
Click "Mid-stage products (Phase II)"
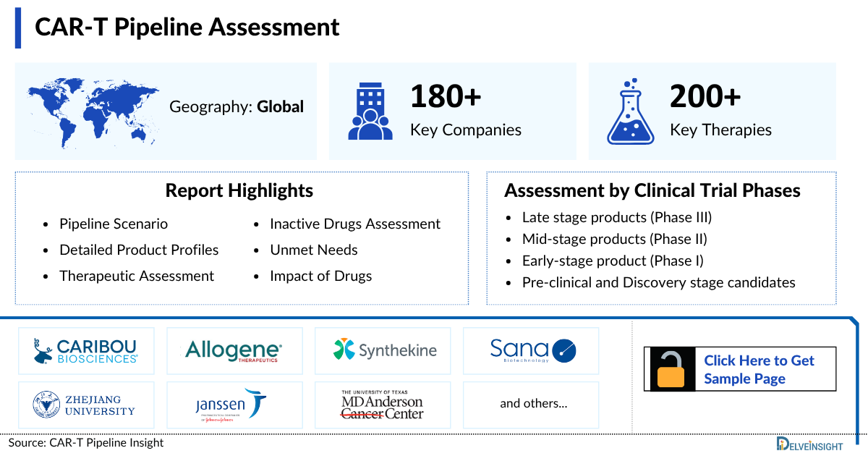(x=615, y=239)
